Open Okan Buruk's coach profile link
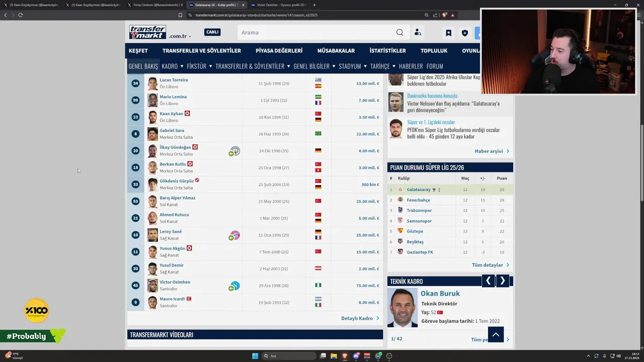The image size is (644, 362). 440,294
